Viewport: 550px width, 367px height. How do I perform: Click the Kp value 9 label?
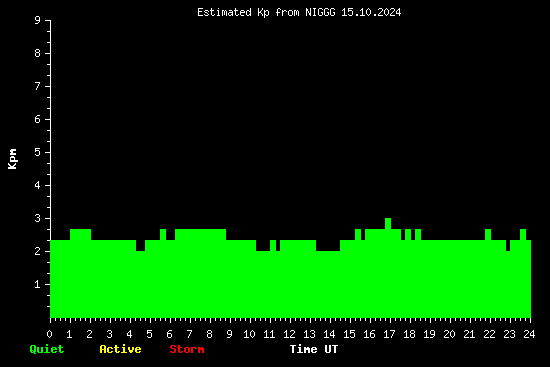[38, 20]
